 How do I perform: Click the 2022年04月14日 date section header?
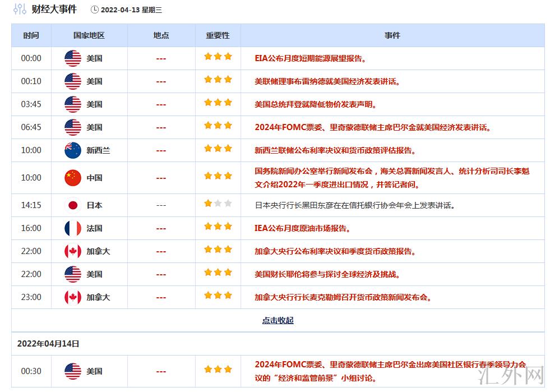(48, 344)
